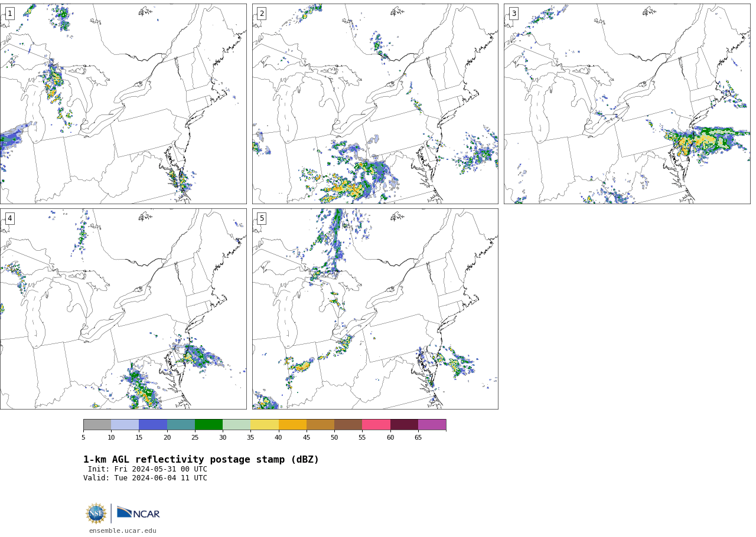The image size is (756, 537).
Task: Open postage stamp map panel 1
Action: point(123,104)
